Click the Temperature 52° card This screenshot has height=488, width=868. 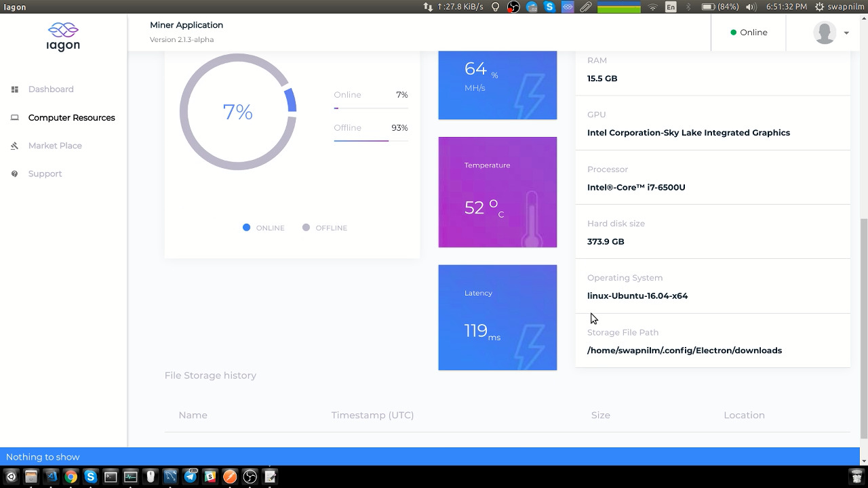(498, 192)
